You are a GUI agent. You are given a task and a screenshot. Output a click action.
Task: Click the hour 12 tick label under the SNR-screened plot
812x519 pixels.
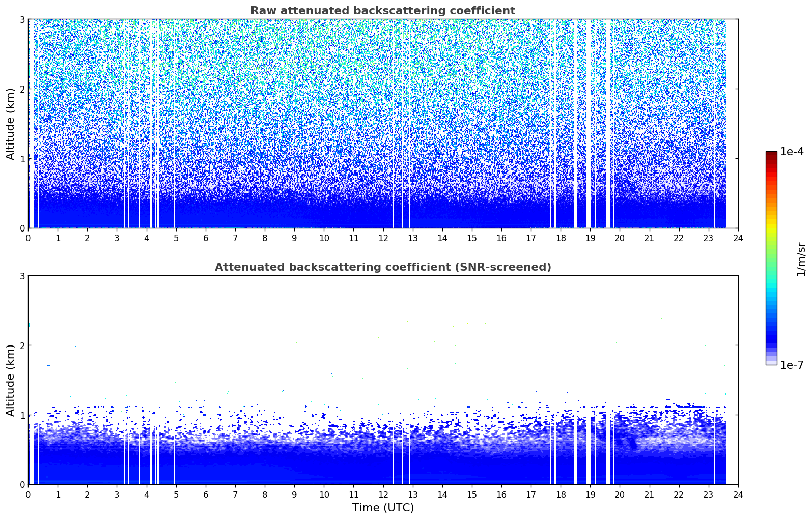coord(383,495)
